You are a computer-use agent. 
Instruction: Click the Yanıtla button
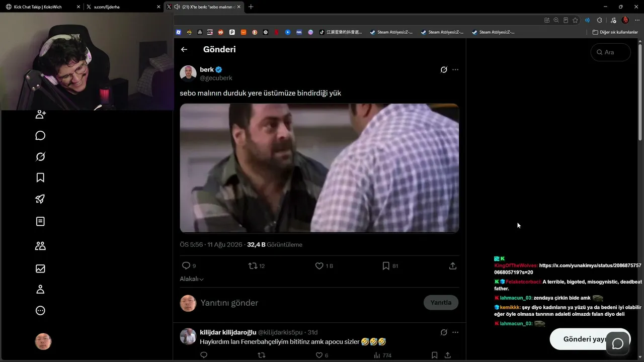tap(441, 303)
